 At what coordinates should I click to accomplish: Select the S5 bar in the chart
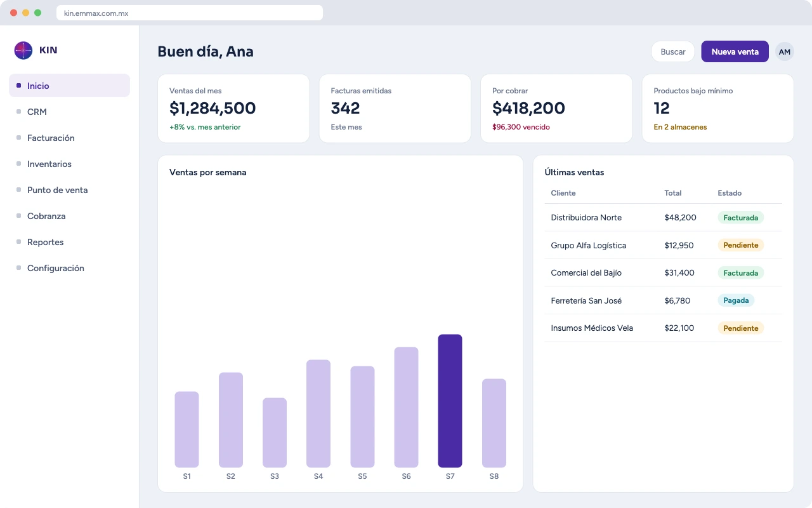(x=362, y=417)
